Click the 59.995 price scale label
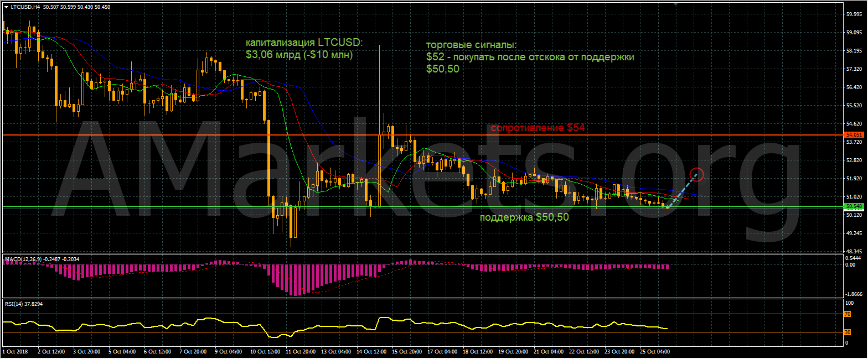This screenshot has width=868, height=359. 853,15
